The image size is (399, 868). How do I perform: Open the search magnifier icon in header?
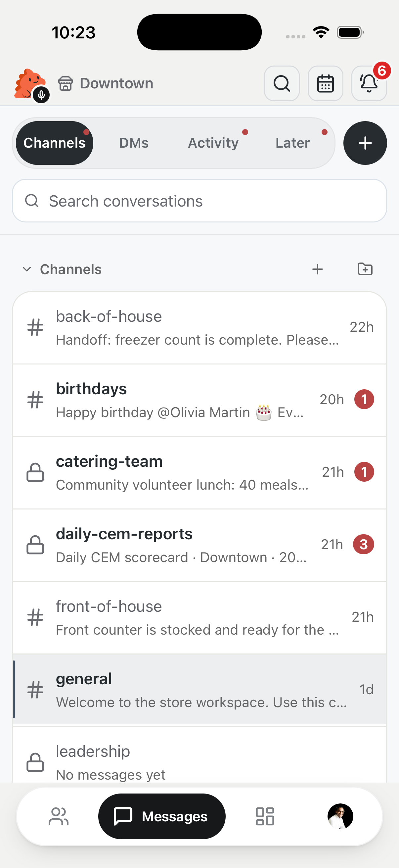click(282, 83)
